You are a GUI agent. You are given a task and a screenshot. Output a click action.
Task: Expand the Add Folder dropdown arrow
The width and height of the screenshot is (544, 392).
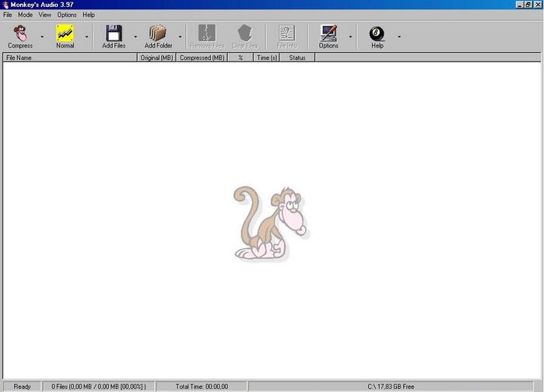point(180,37)
